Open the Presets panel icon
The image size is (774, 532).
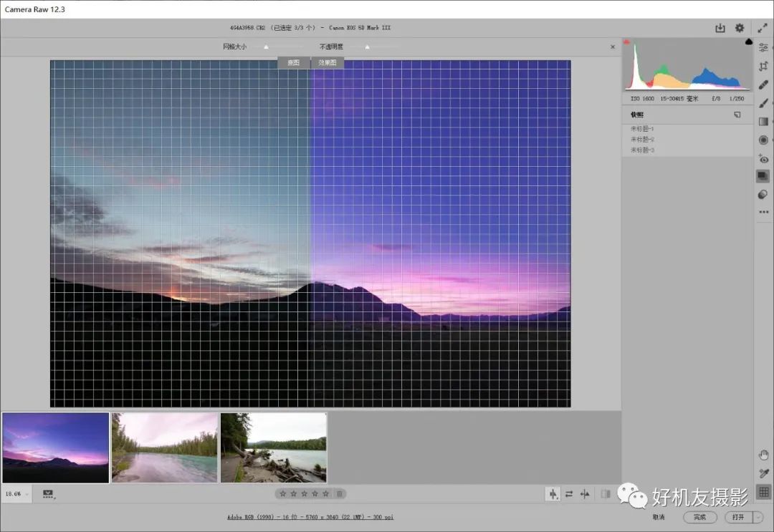coord(763,194)
